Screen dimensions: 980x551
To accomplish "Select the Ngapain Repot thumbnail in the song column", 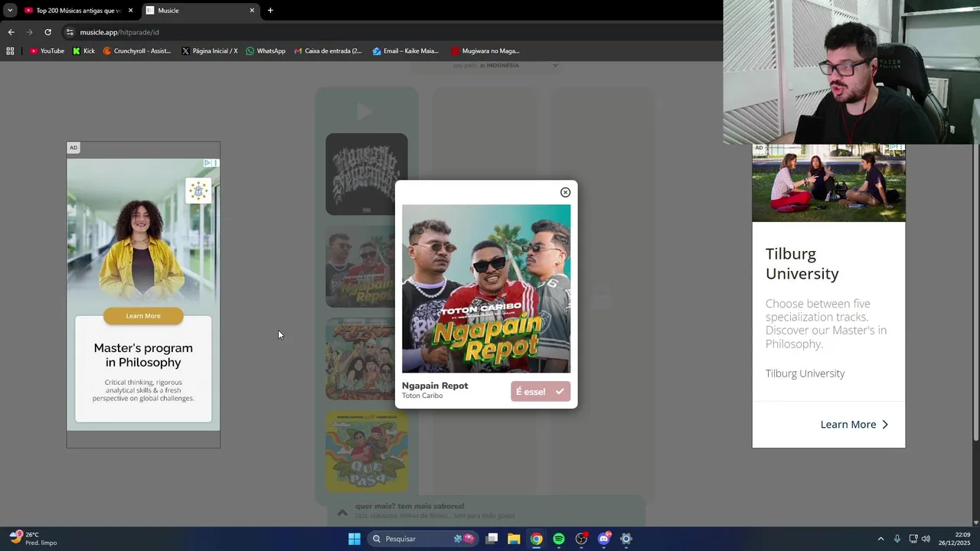I will point(360,266).
